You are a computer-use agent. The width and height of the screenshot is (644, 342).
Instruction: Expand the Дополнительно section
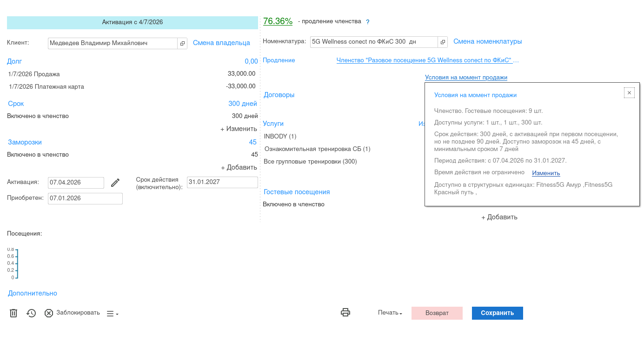(33, 293)
